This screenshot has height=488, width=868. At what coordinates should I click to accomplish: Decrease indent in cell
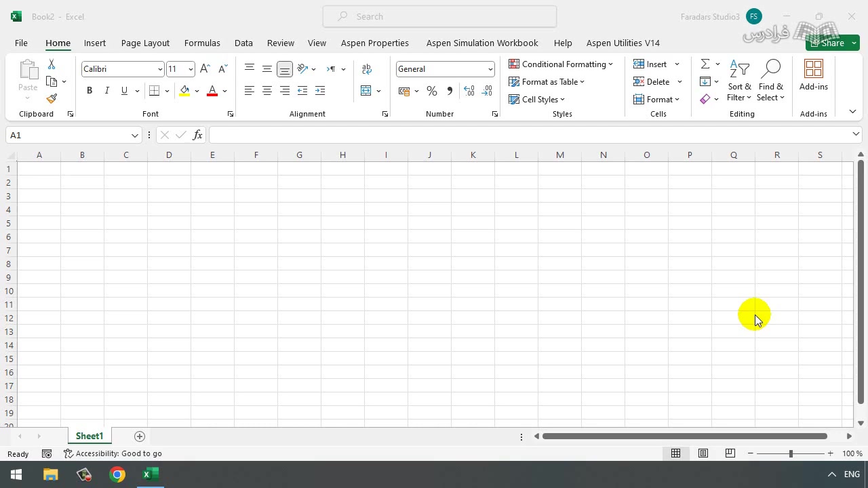click(302, 91)
